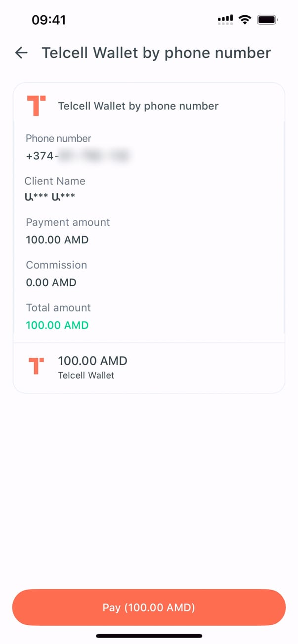The width and height of the screenshot is (298, 644).
Task: Tap the blurred phone number value
Action: [94, 156]
